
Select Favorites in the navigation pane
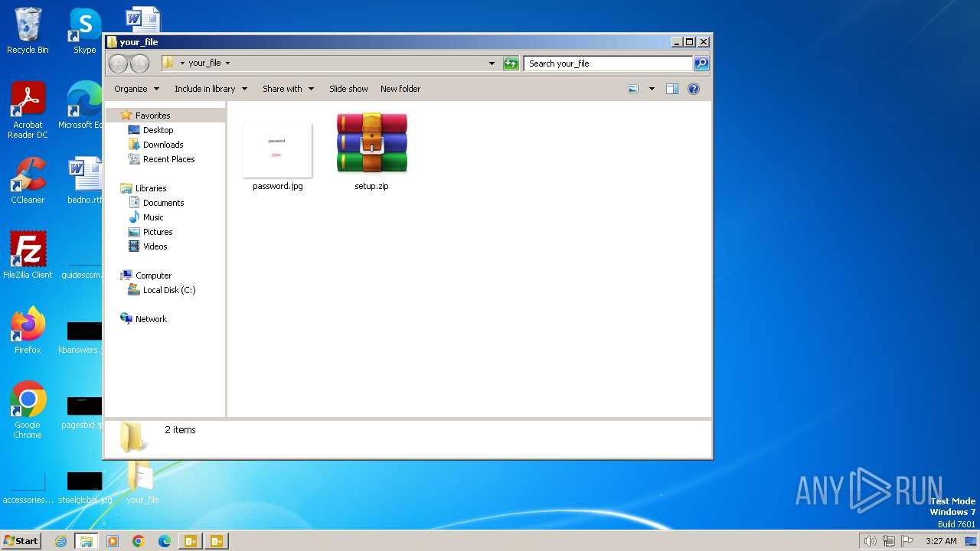tap(152, 116)
